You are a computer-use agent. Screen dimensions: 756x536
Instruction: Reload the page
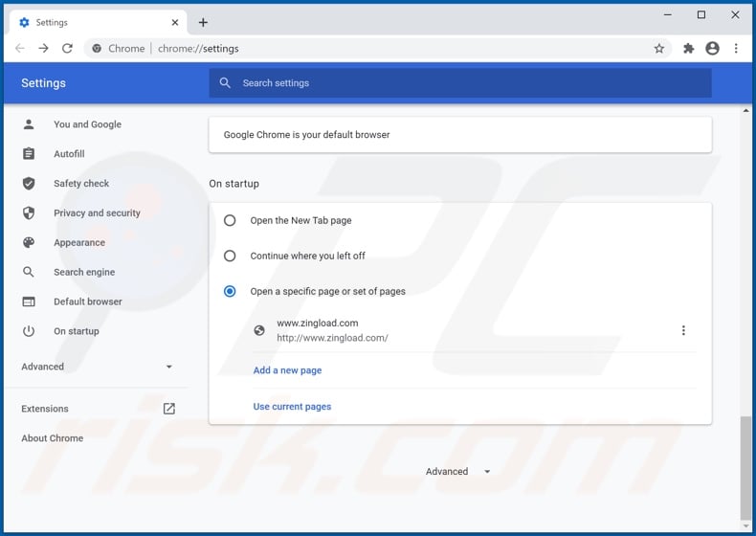coord(67,48)
